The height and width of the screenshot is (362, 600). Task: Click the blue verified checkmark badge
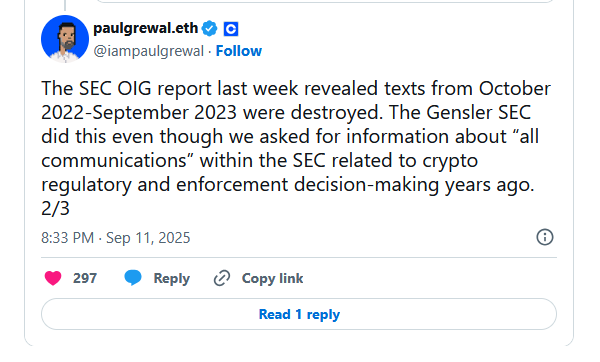209,29
